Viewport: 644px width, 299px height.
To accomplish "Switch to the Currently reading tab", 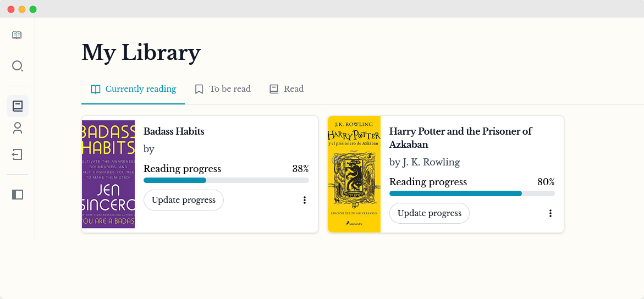I will (133, 89).
